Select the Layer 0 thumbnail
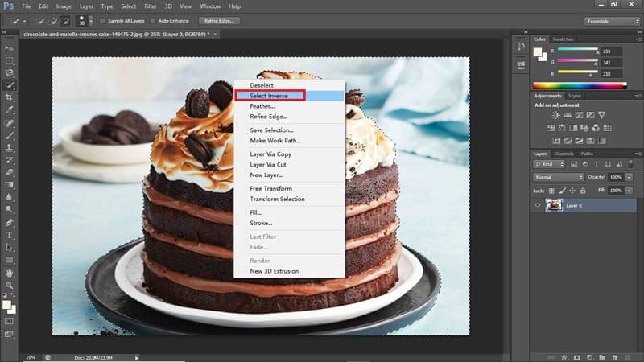This screenshot has width=644, height=362. [554, 205]
